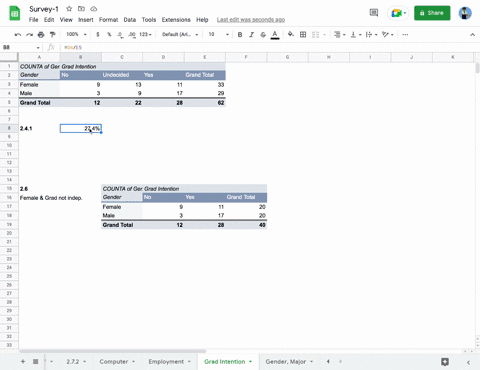Image resolution: width=480 pixels, height=370 pixels.
Task: Open the three-dot More toolbar options
Action: pos(405,34)
